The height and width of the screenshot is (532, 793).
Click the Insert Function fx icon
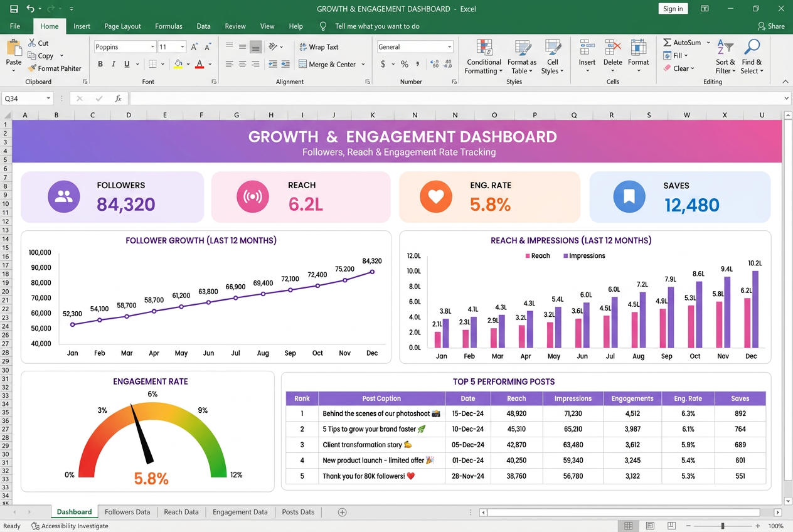pyautogui.click(x=118, y=98)
